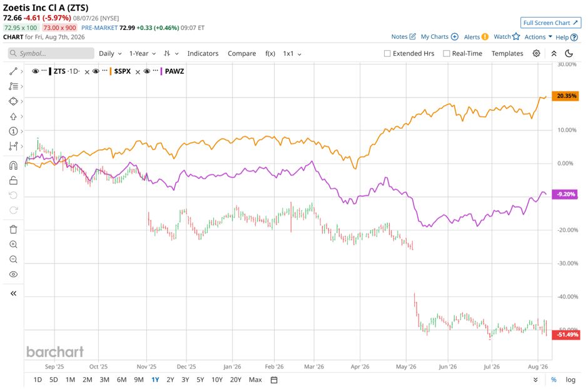Screen dimensions: 588x389
Task: Zoom out of the chart
Action: 13,260
